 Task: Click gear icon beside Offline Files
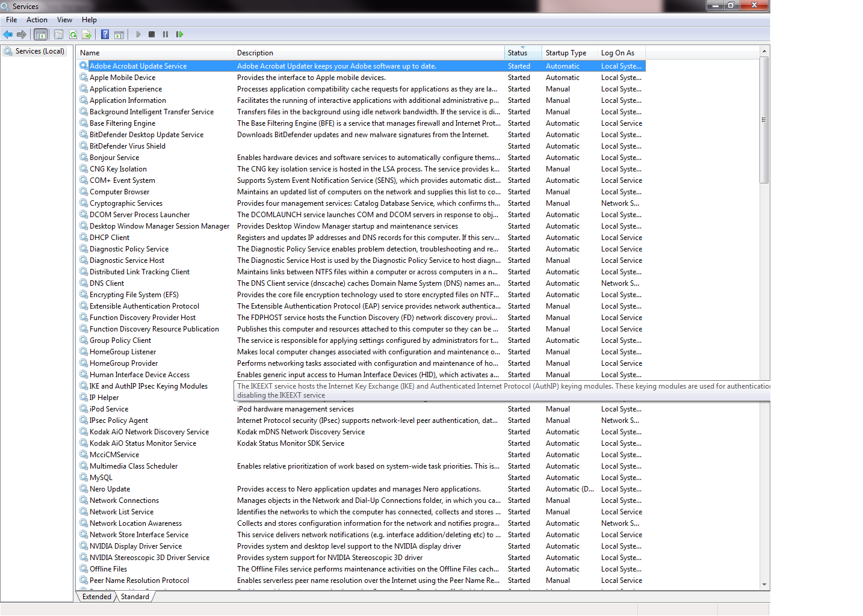[x=84, y=569]
